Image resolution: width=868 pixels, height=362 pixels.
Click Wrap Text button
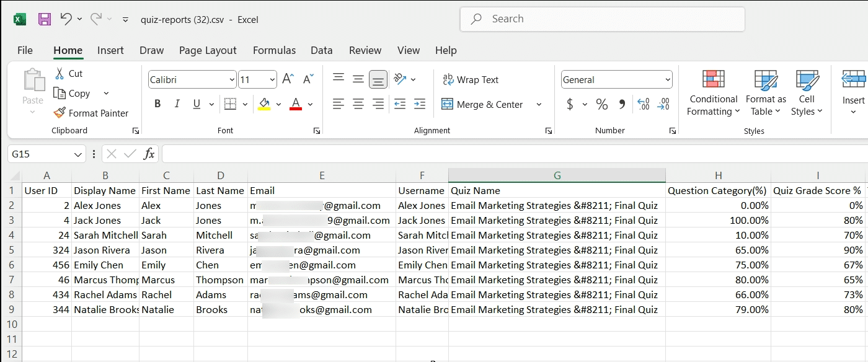(470, 79)
